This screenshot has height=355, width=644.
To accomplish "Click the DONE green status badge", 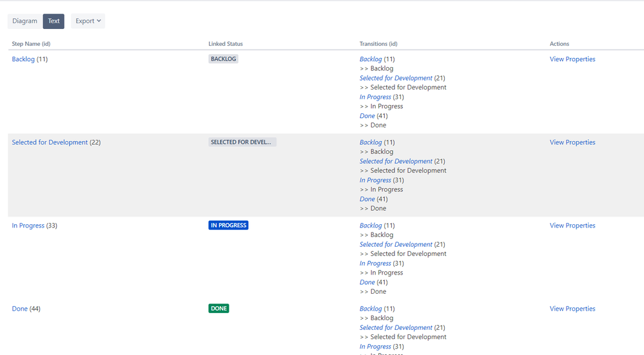I will click(219, 308).
